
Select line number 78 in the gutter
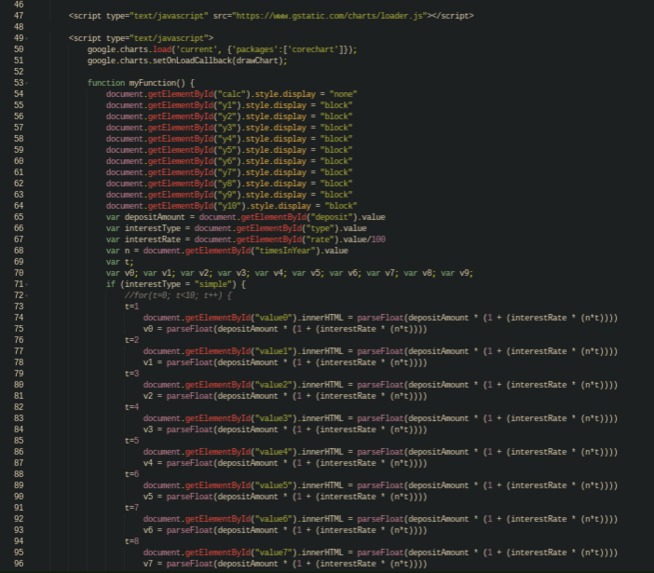[19, 363]
